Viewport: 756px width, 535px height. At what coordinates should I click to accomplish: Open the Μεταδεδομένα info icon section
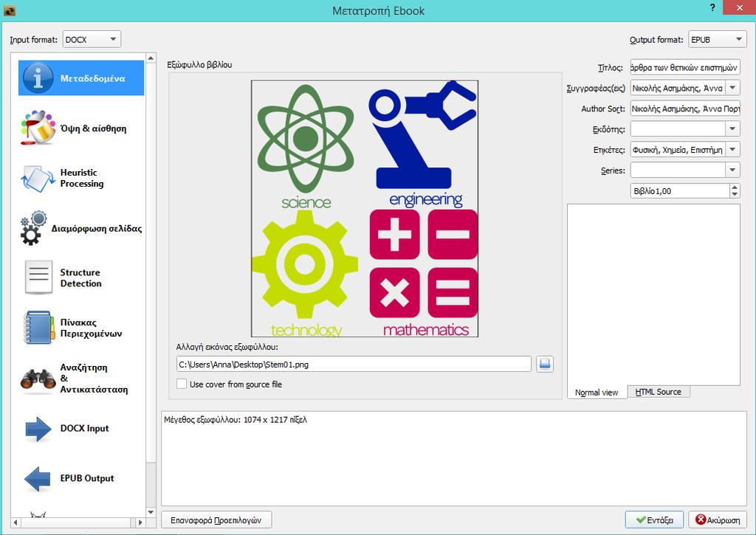pyautogui.click(x=38, y=78)
